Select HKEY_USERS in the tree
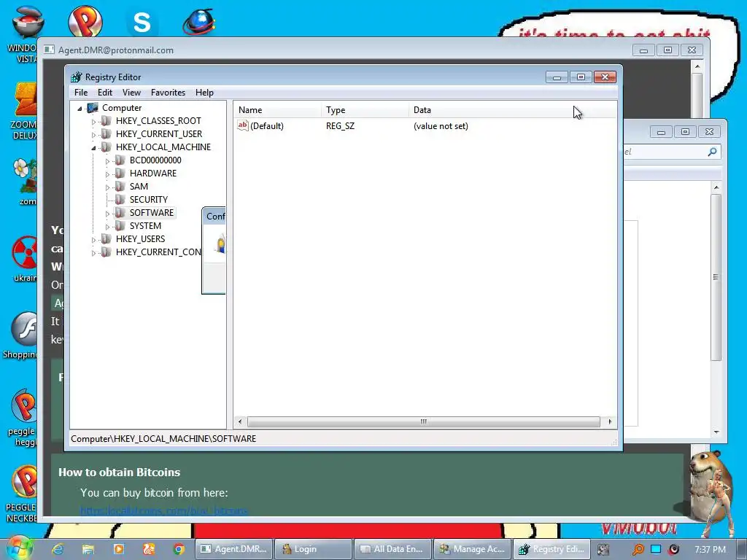This screenshot has height=560, width=747. tap(140, 238)
